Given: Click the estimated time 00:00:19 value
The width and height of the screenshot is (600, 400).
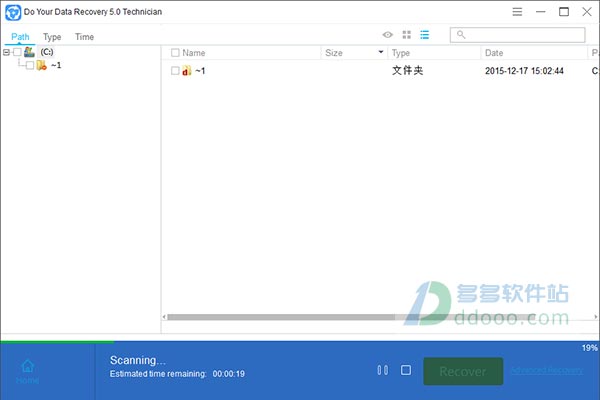Looking at the screenshot, I should tap(228, 374).
